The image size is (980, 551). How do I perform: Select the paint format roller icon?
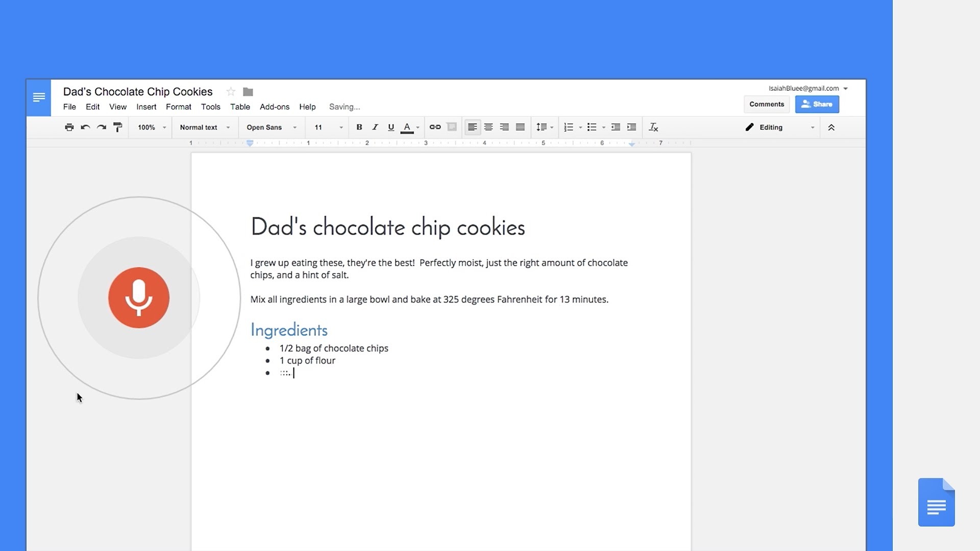tap(117, 128)
